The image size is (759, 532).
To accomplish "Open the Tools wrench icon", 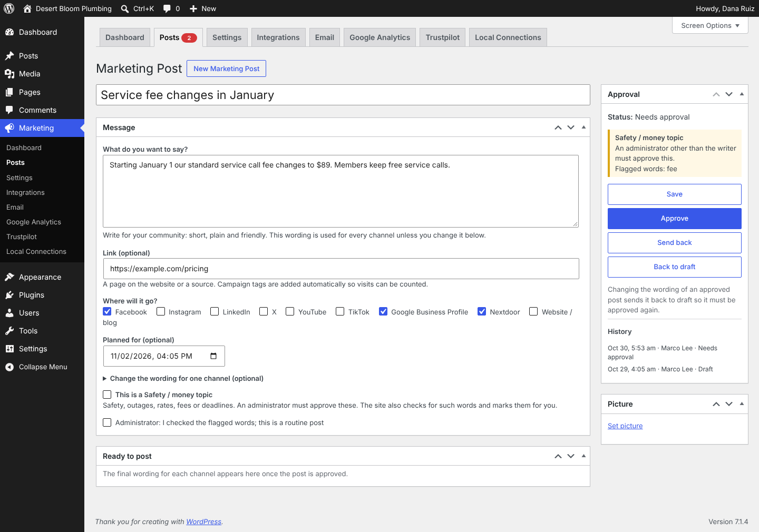I will 9,331.
